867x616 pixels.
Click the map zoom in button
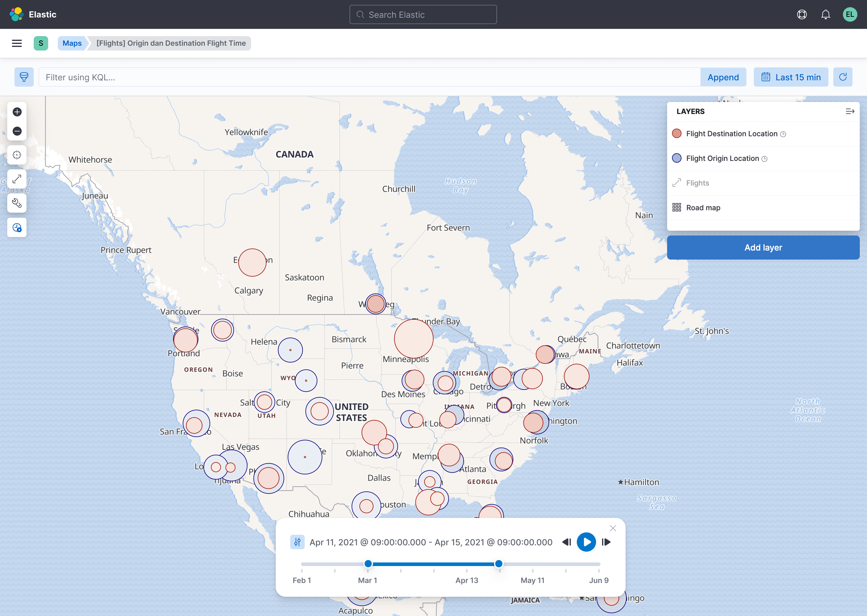tap(17, 112)
